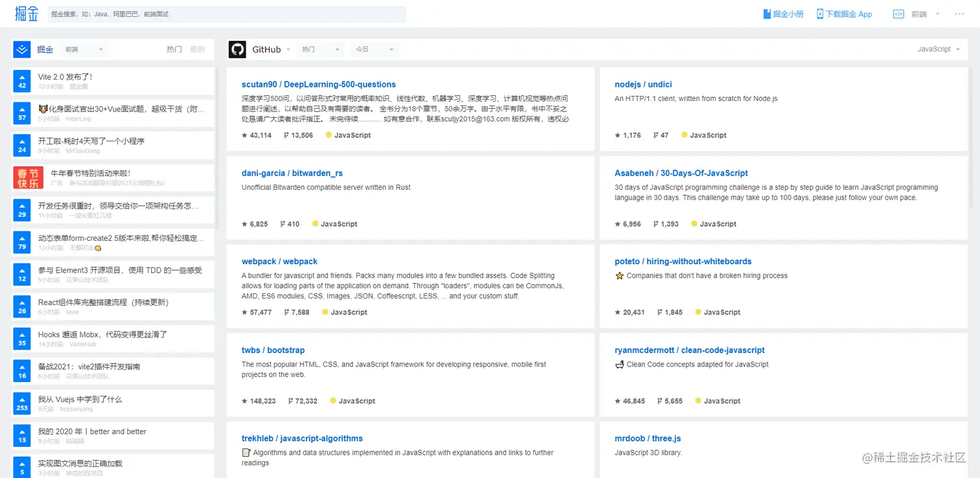Click the 'Unofficial Bitwarden compatible server' description
This screenshot has height=478, width=980.
tap(326, 187)
